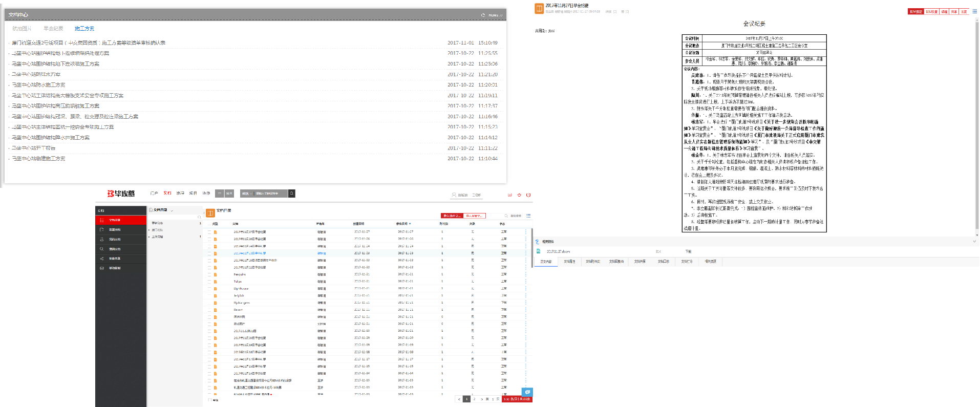Check the box next to Lighthouse row
The height and width of the screenshot is (407, 980).
[x=209, y=289]
